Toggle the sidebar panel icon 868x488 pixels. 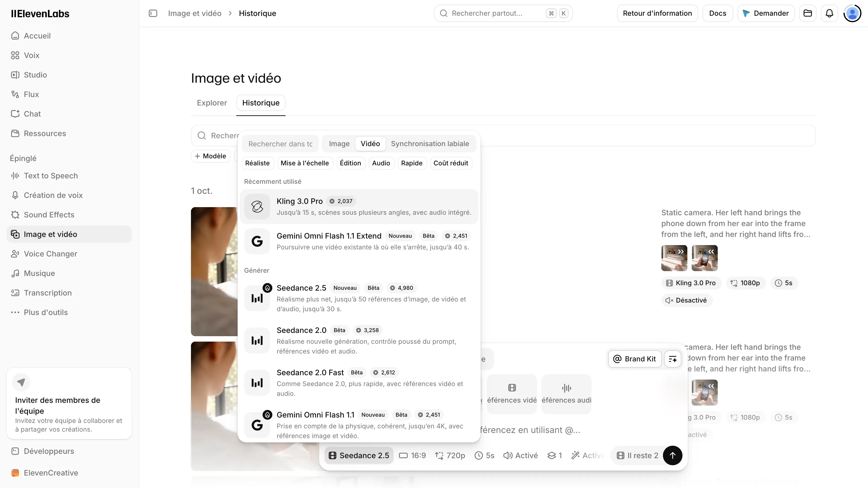[153, 13]
